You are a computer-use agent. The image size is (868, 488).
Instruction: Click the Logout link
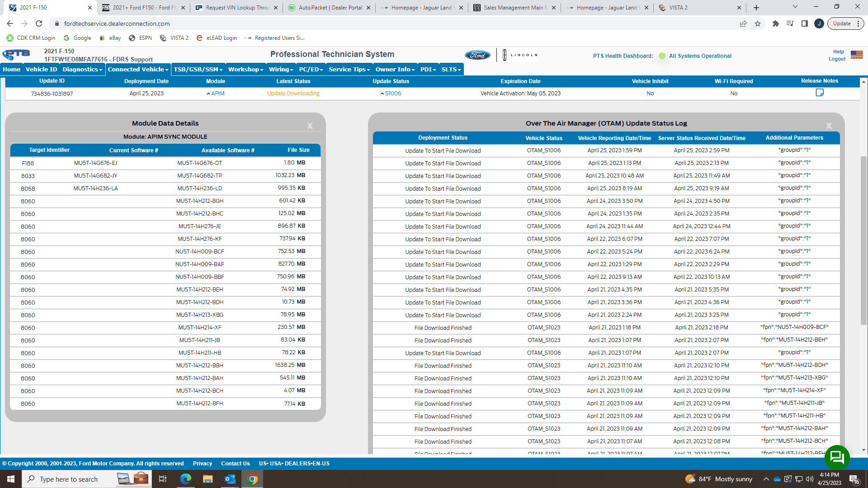tap(837, 59)
